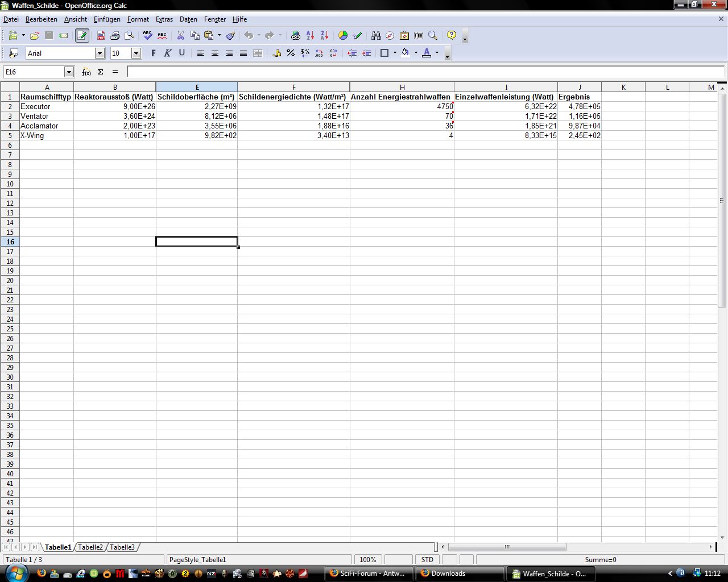
Task: Switch to the Tabelle2 sheet tab
Action: tap(90, 547)
